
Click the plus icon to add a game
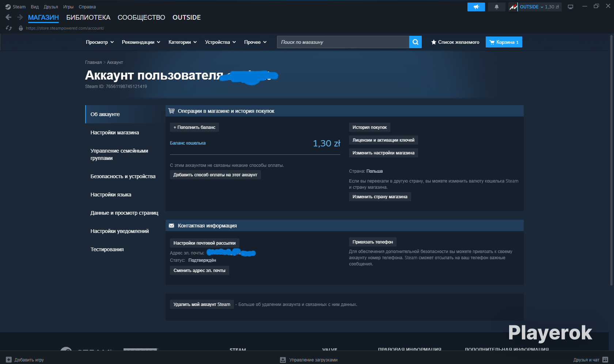[9, 360]
